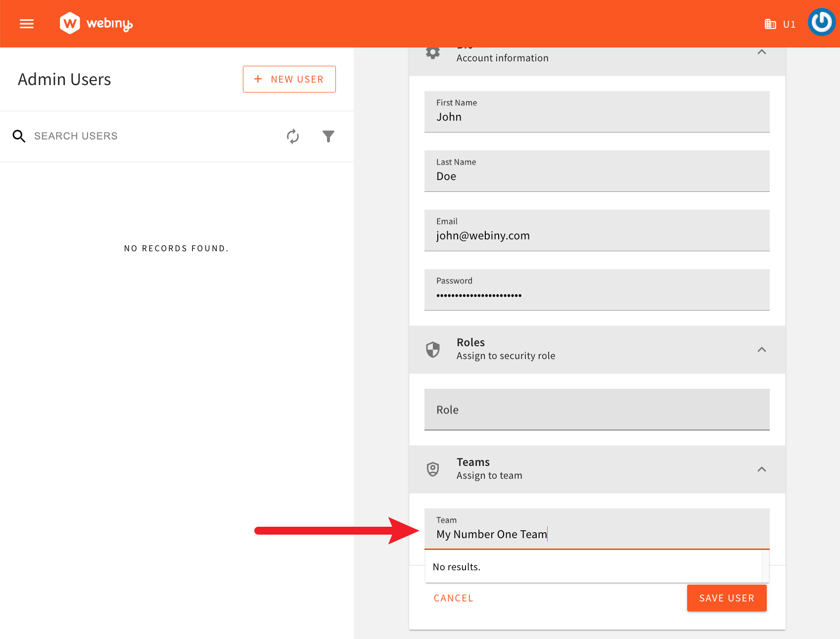Click the Admin Users heading
The height and width of the screenshot is (639, 840).
point(64,79)
